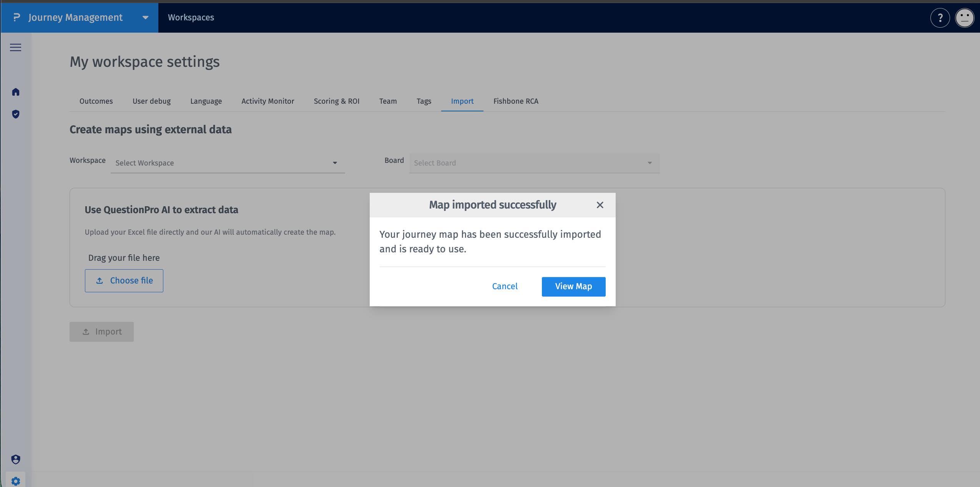Open the Select Workspace dropdown
980x487 pixels.
(x=228, y=163)
